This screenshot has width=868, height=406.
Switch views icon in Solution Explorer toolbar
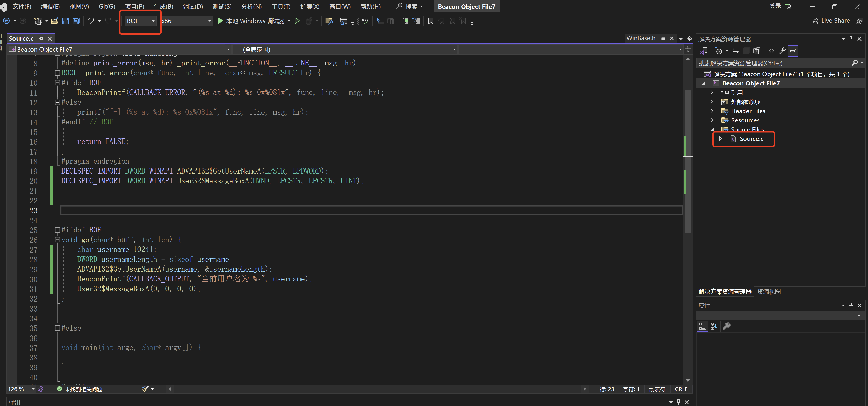tap(704, 51)
